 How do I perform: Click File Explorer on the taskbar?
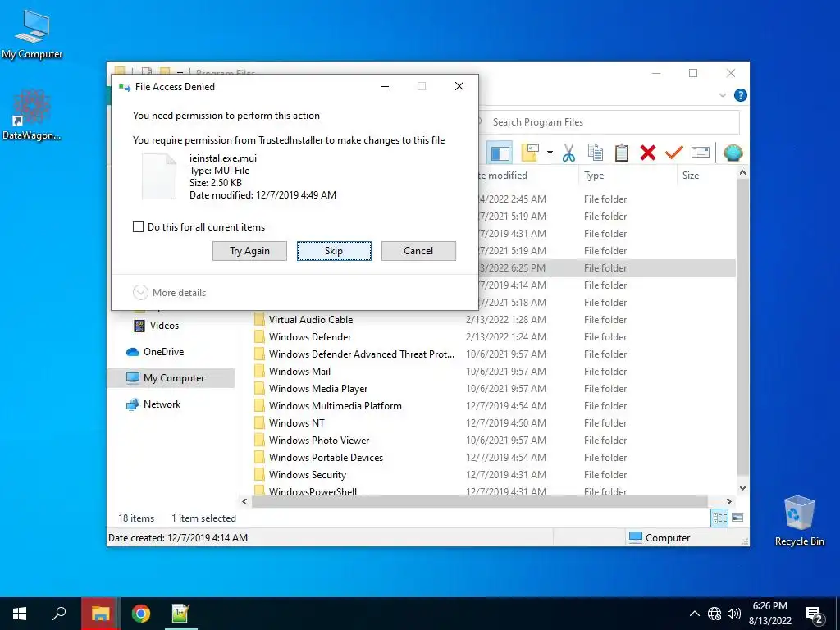[x=101, y=614]
